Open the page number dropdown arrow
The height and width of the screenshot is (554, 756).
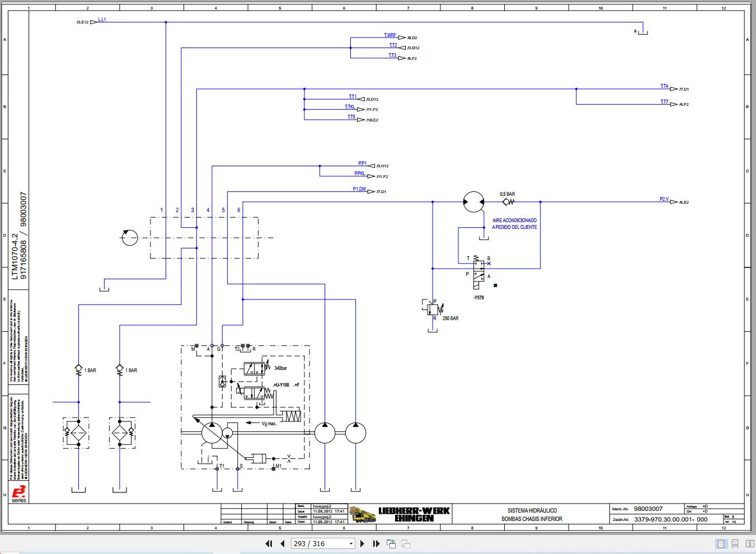[351, 543]
